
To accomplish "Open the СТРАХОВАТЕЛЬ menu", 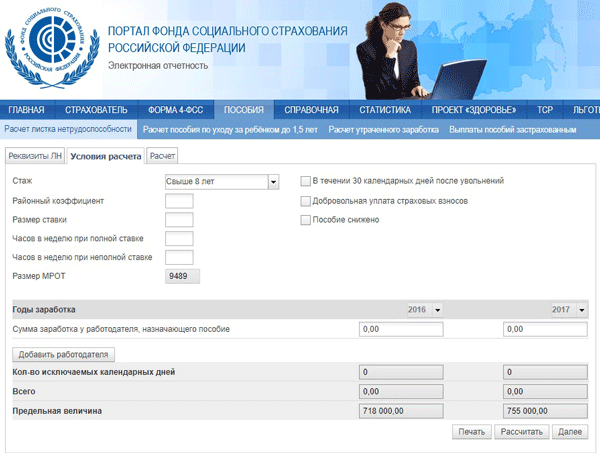I will (96, 110).
